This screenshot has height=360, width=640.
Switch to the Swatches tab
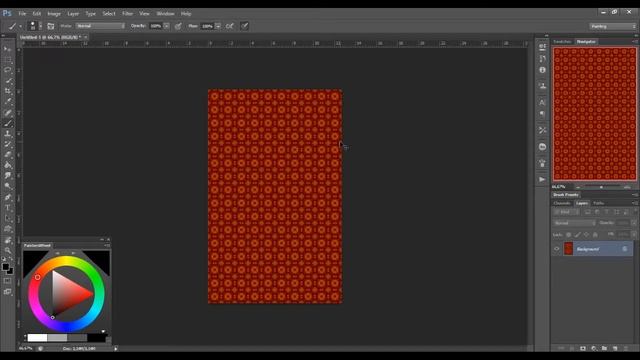pyautogui.click(x=562, y=42)
